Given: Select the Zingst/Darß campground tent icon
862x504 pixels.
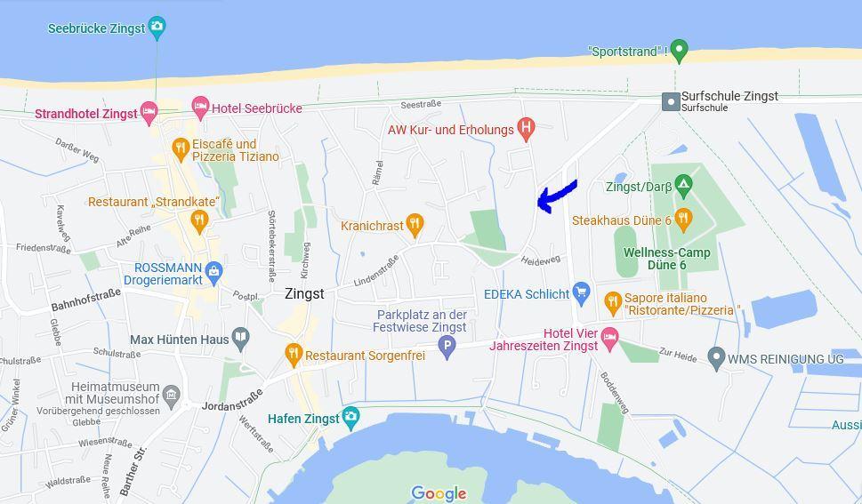Looking at the screenshot, I should 683,187.
